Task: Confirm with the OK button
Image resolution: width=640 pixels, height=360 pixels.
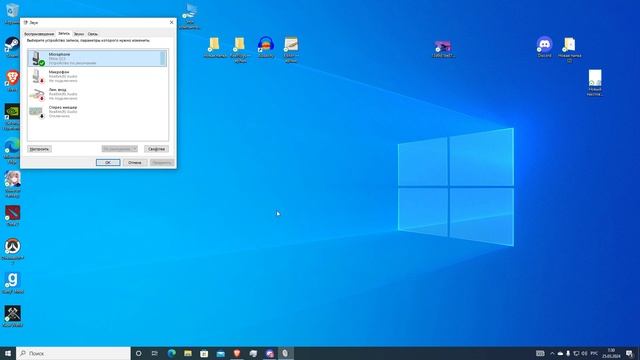Action: (x=108, y=162)
